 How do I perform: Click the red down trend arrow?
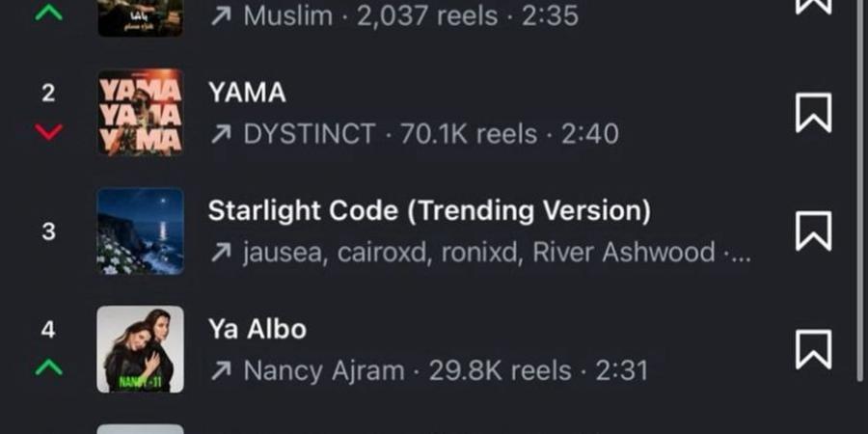48,132
